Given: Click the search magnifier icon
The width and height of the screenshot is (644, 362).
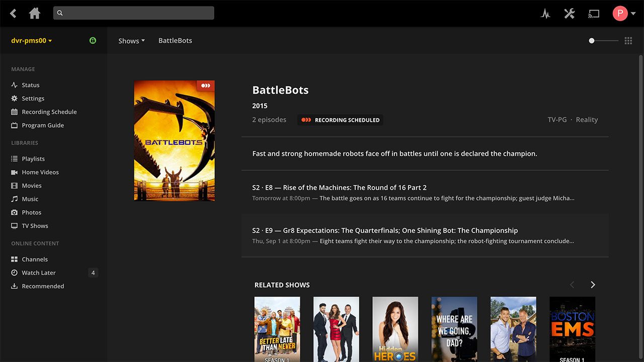Looking at the screenshot, I should pos(60,13).
